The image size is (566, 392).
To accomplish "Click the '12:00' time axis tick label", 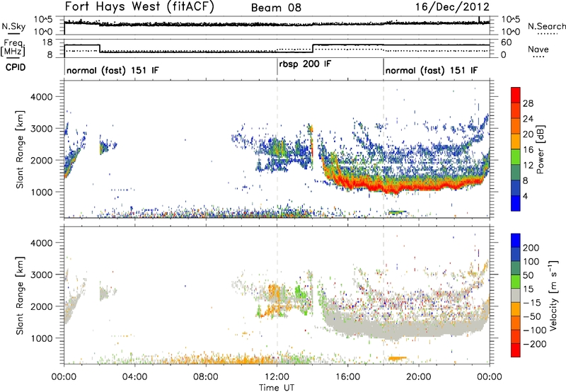I will coord(277,377).
